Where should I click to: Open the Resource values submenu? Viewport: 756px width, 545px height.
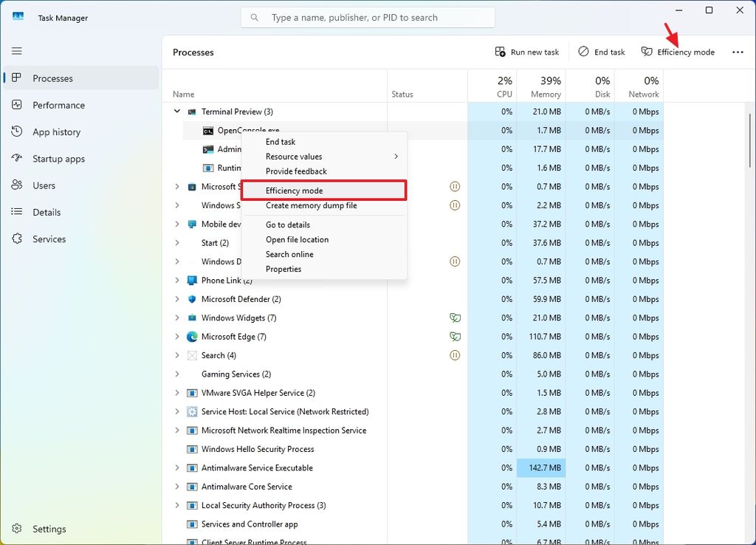click(x=324, y=157)
